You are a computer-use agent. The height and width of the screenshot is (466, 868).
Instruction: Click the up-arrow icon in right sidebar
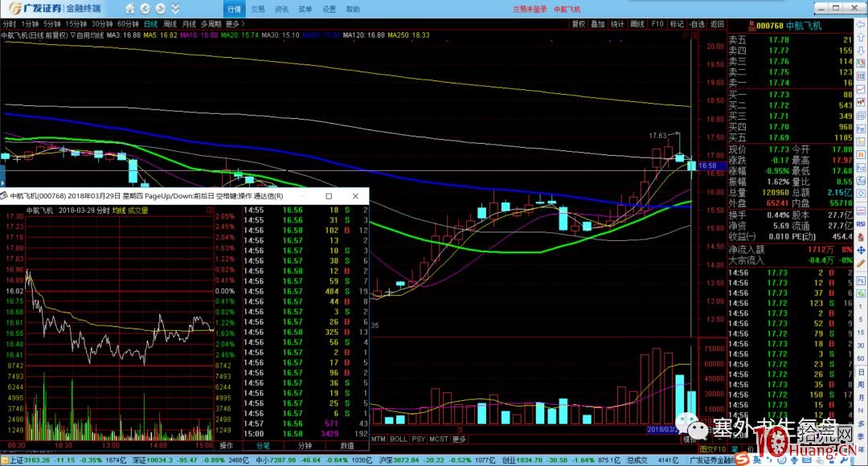[860, 38]
